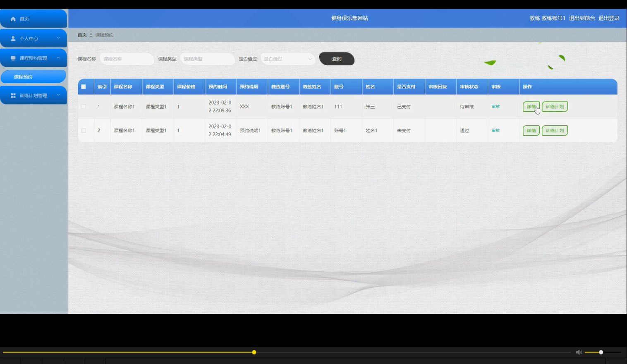Click the 健身俱乐部网站 title
627x364 pixels.
click(x=349, y=18)
